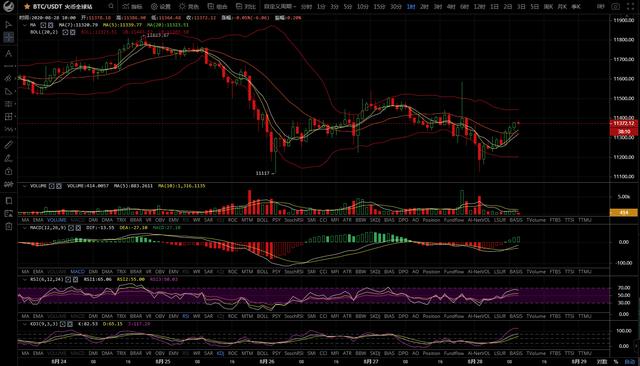
Task: Select Position tab in the MACD pane row
Action: (431, 271)
